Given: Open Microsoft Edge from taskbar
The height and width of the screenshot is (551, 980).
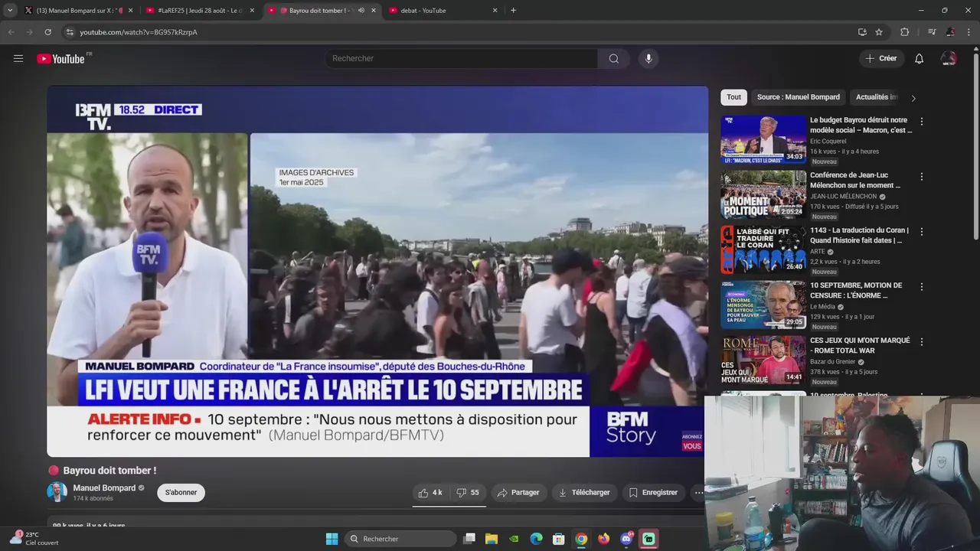Looking at the screenshot, I should pyautogui.click(x=536, y=539).
